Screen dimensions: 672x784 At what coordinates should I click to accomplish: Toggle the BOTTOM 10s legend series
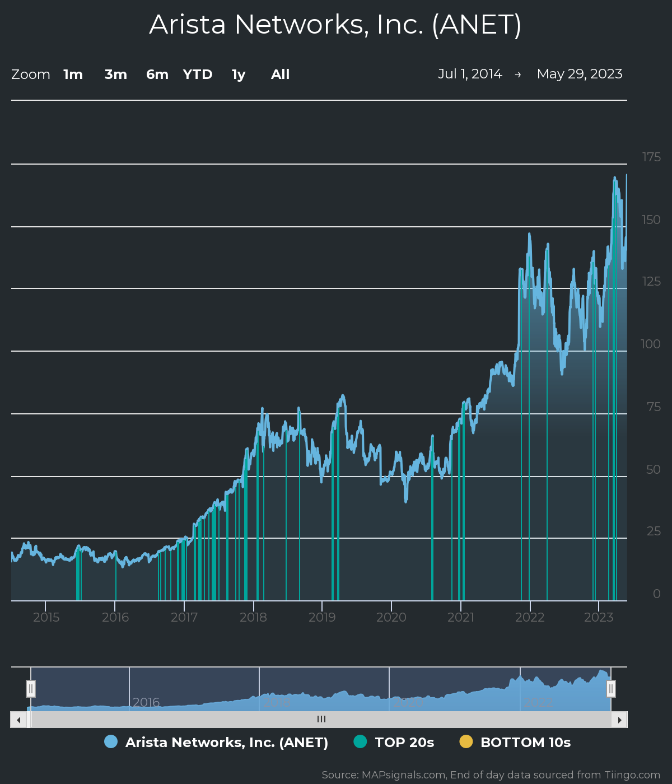tap(515, 742)
